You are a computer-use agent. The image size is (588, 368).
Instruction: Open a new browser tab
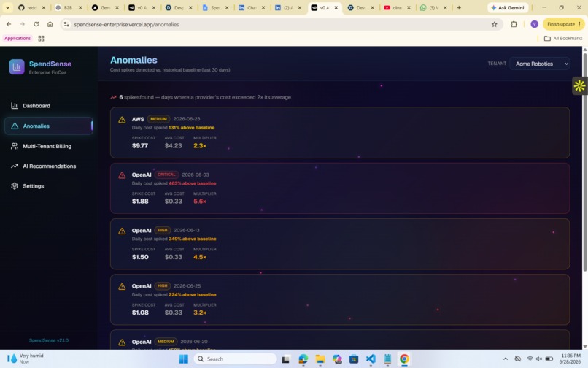point(459,7)
